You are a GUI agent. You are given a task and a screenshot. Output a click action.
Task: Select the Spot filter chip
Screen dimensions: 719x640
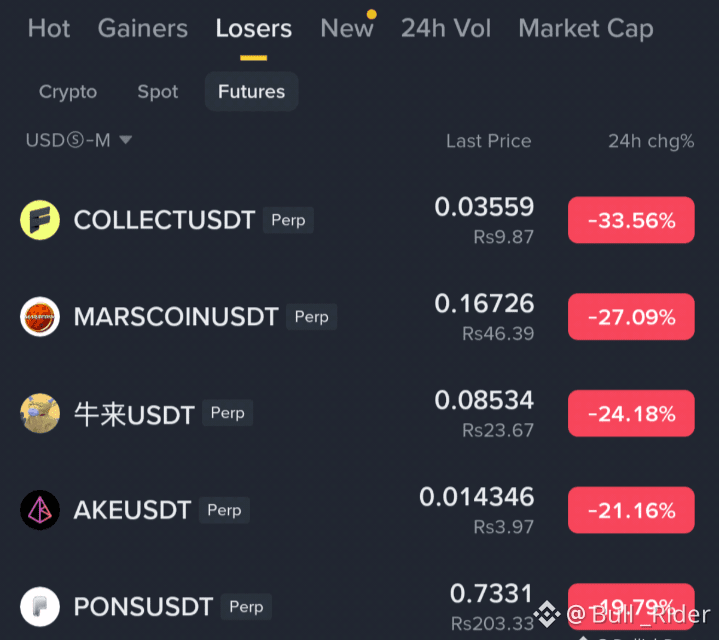coord(158,92)
